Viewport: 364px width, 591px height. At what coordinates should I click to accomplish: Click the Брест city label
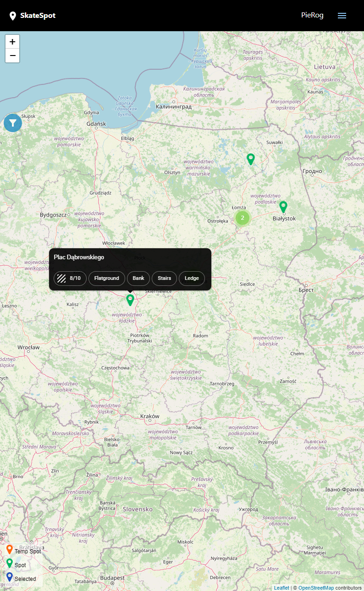click(306, 290)
